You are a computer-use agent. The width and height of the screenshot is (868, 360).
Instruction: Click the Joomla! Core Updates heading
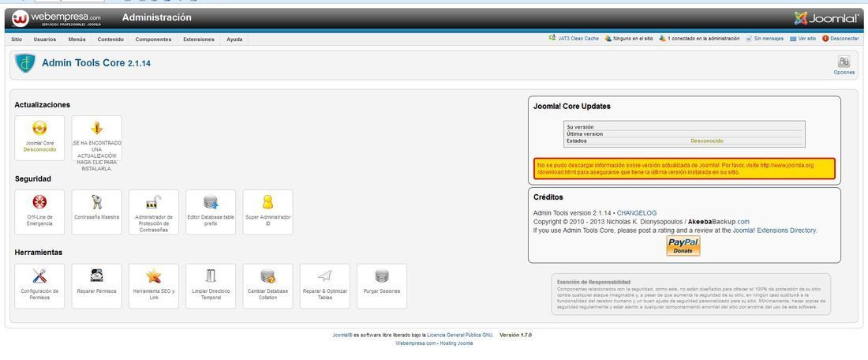[x=572, y=107]
